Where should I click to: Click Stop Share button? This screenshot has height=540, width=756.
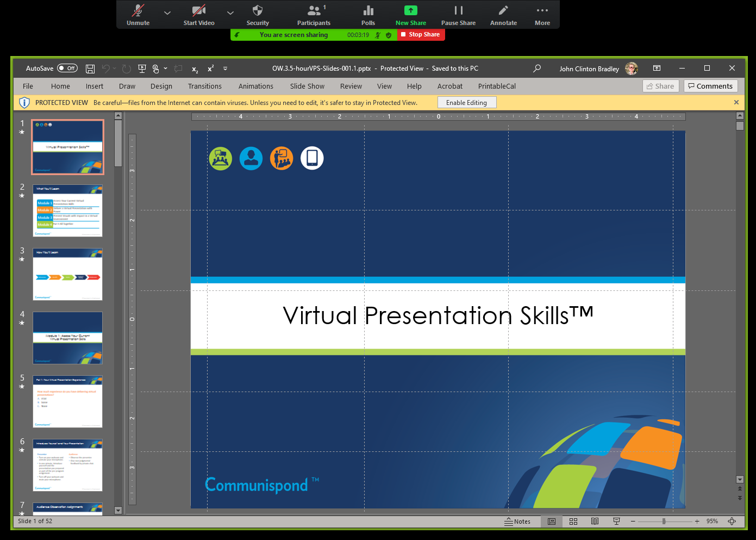422,35
